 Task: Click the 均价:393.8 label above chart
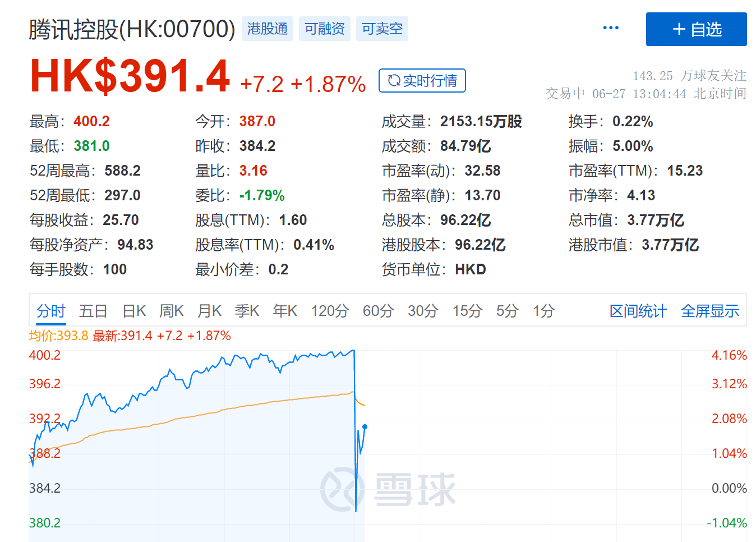[59, 336]
